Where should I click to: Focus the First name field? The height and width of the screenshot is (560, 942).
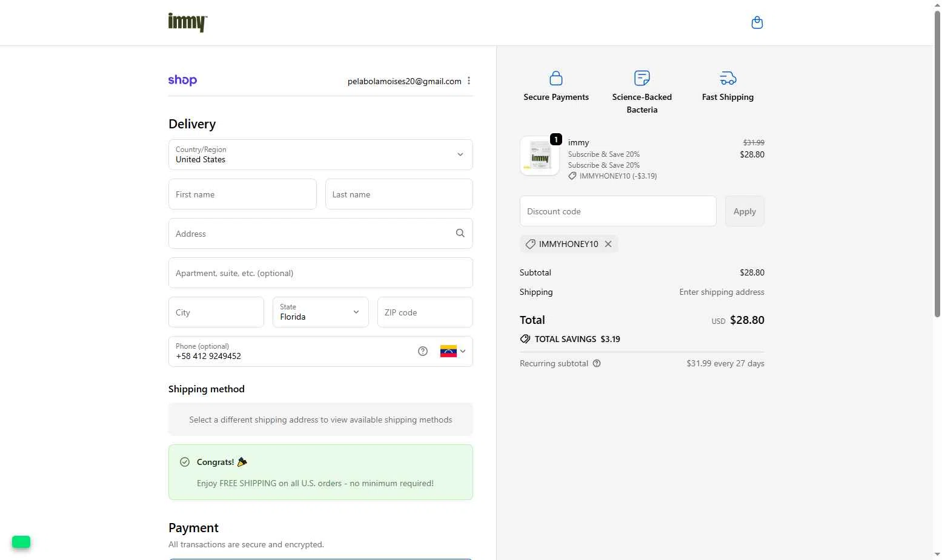point(242,194)
